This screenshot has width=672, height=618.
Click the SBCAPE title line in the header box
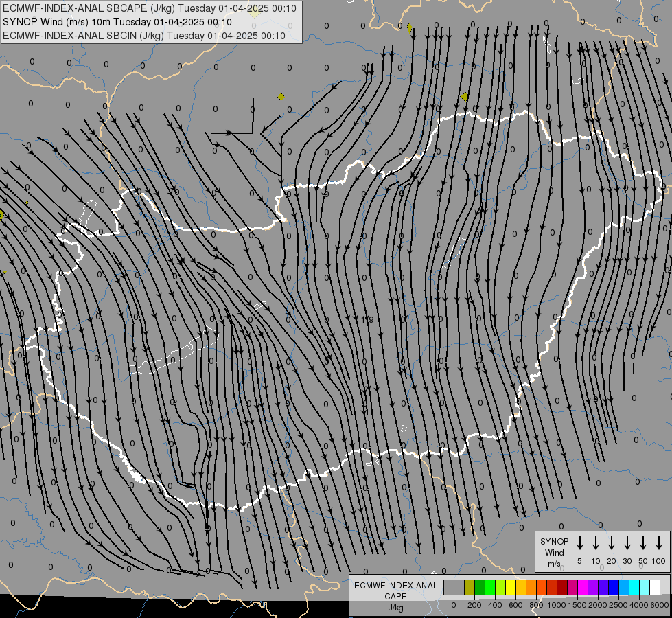point(149,8)
